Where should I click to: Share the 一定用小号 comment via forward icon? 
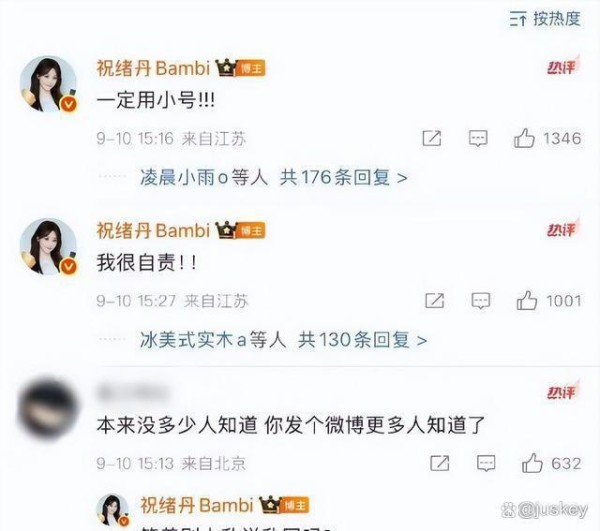[x=432, y=138]
